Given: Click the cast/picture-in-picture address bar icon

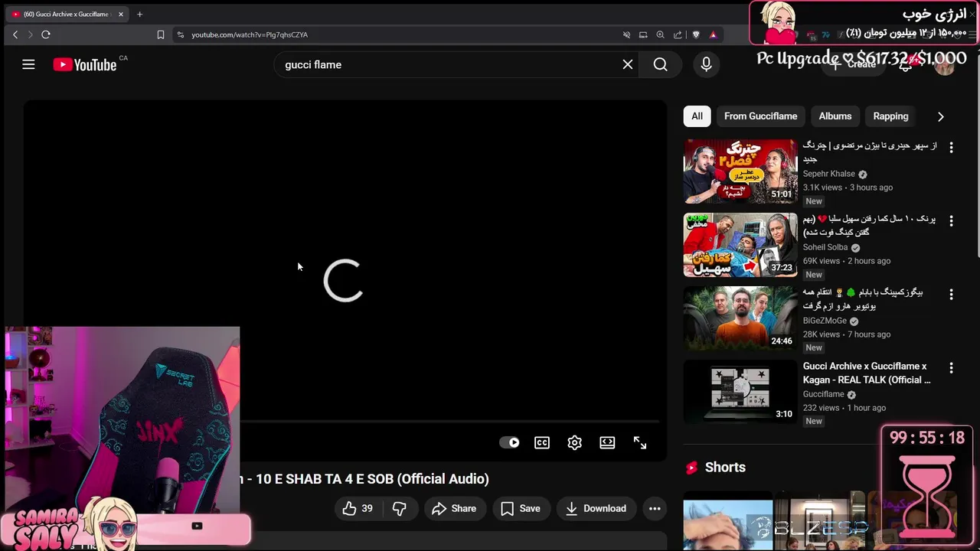Looking at the screenshot, I should point(643,34).
